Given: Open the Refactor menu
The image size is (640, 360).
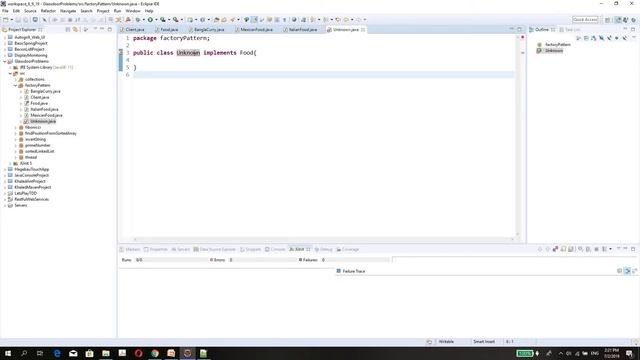Looking at the screenshot, I should point(48,11).
